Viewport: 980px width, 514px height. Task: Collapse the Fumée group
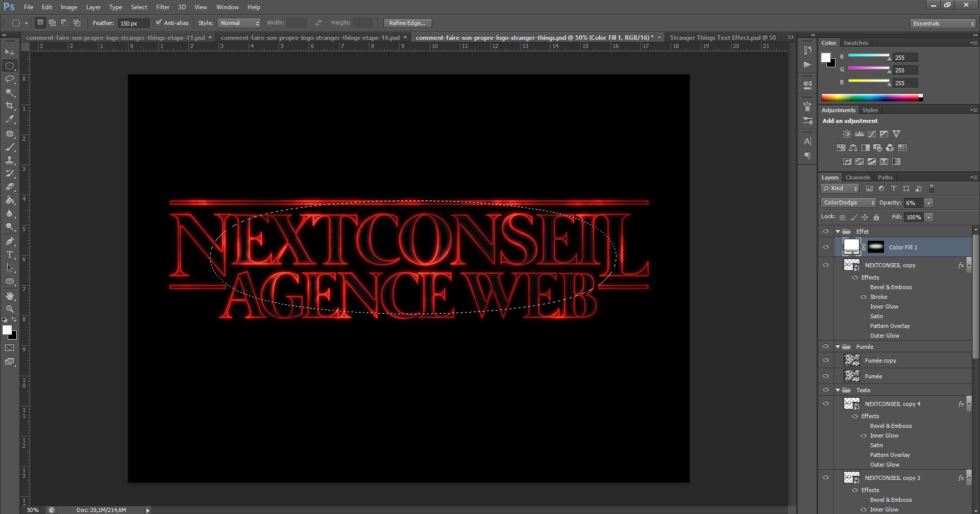coord(838,347)
